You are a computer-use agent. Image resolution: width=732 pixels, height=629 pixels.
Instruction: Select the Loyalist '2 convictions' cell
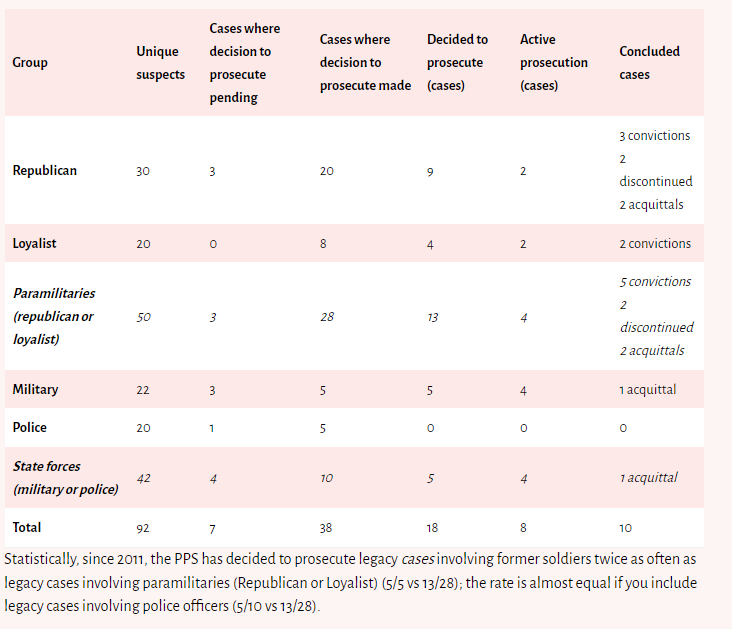[x=654, y=244]
